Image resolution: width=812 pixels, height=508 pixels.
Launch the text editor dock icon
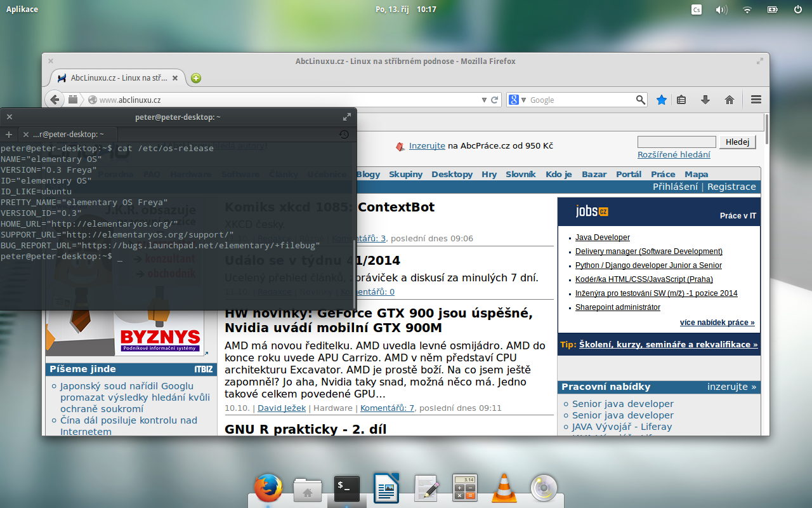pos(427,489)
